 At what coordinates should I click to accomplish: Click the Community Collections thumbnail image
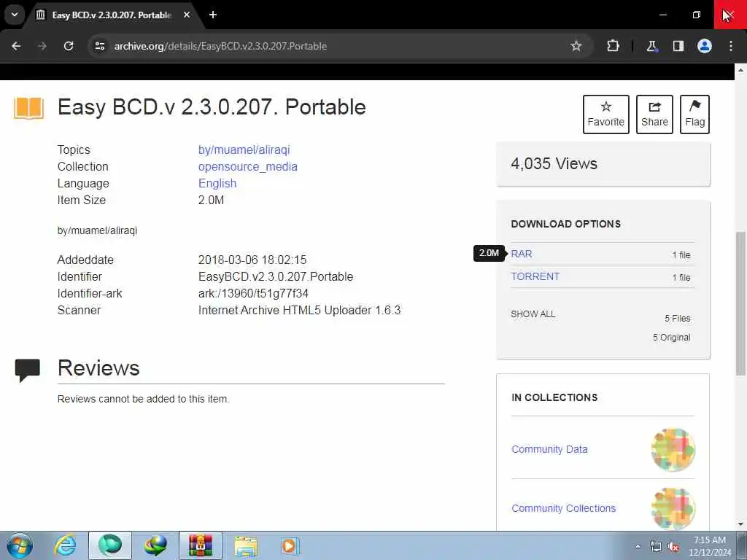673,508
